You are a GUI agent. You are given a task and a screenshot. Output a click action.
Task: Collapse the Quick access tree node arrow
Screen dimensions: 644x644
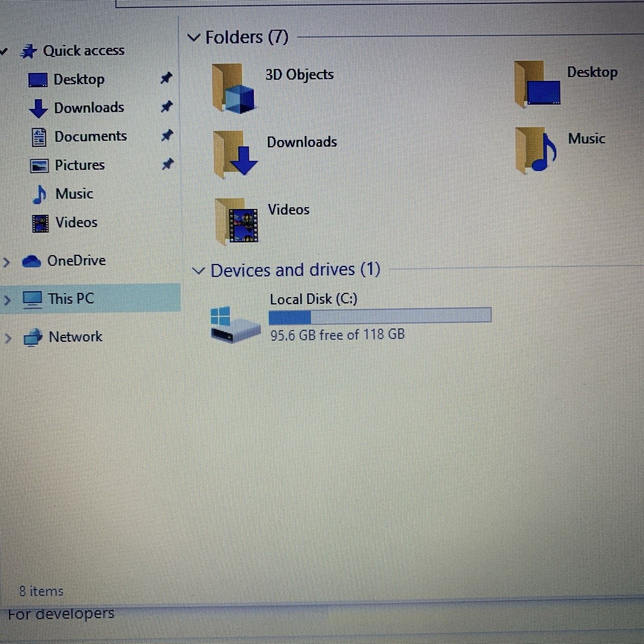[x=4, y=52]
